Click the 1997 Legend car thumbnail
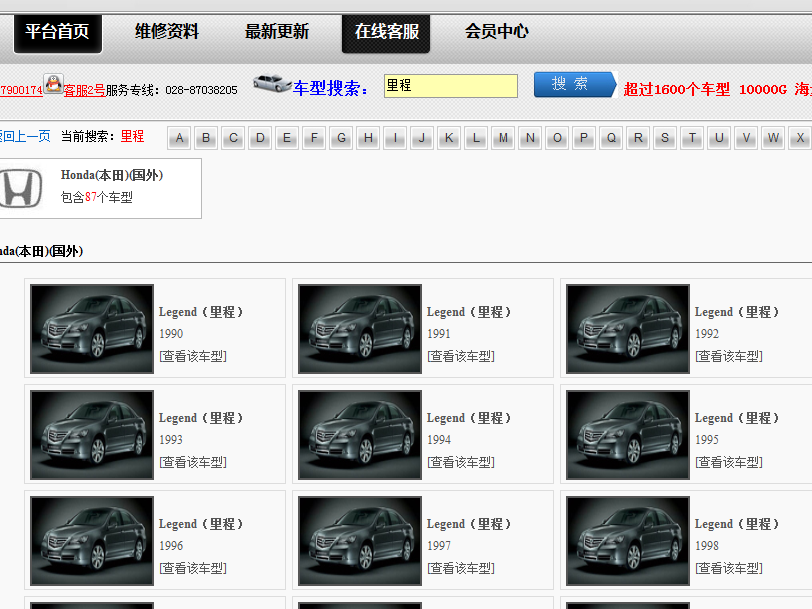 coord(360,541)
